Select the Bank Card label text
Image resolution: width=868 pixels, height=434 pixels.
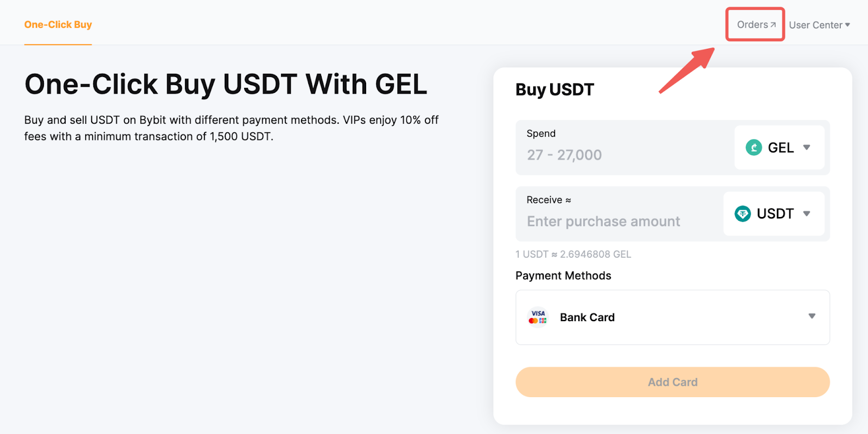click(x=587, y=317)
